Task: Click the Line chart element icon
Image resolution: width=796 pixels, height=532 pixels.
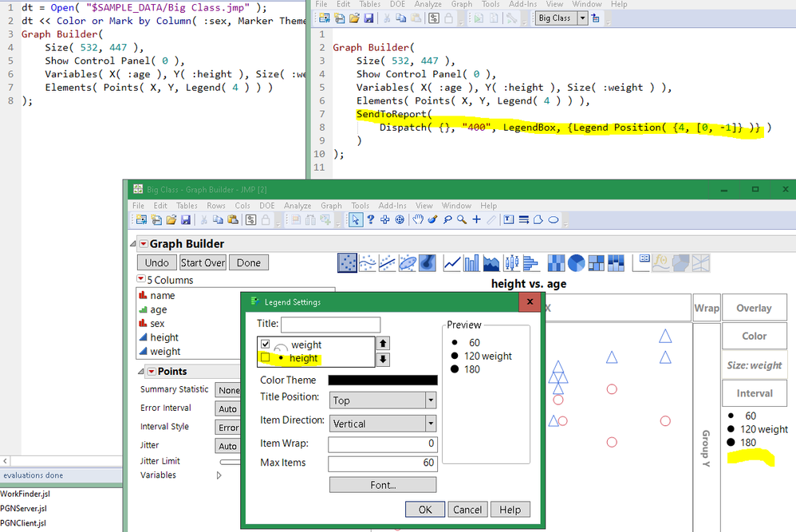Action: (452, 262)
